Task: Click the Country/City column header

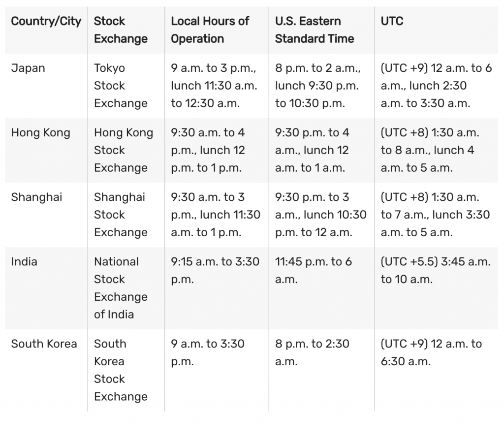Action: tap(46, 22)
